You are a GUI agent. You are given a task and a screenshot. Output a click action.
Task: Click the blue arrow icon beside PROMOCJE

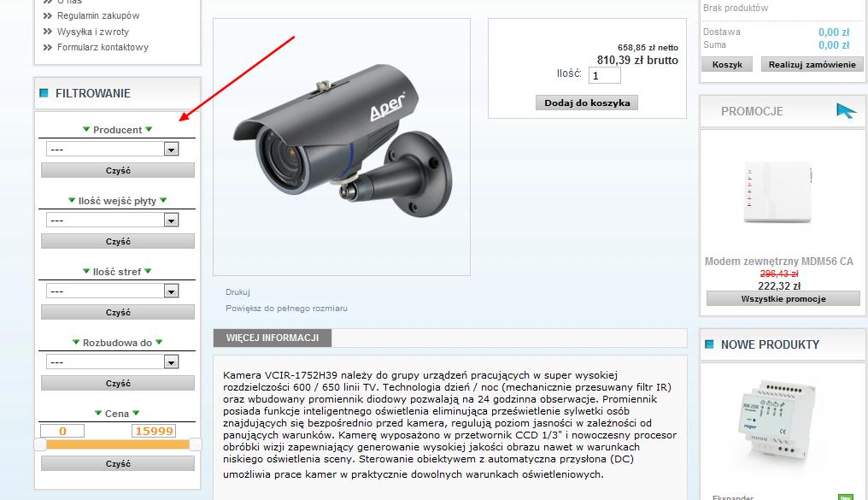click(846, 111)
